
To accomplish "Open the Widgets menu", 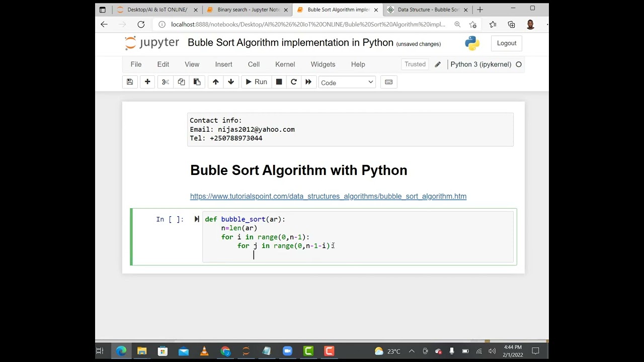I will coord(323,64).
